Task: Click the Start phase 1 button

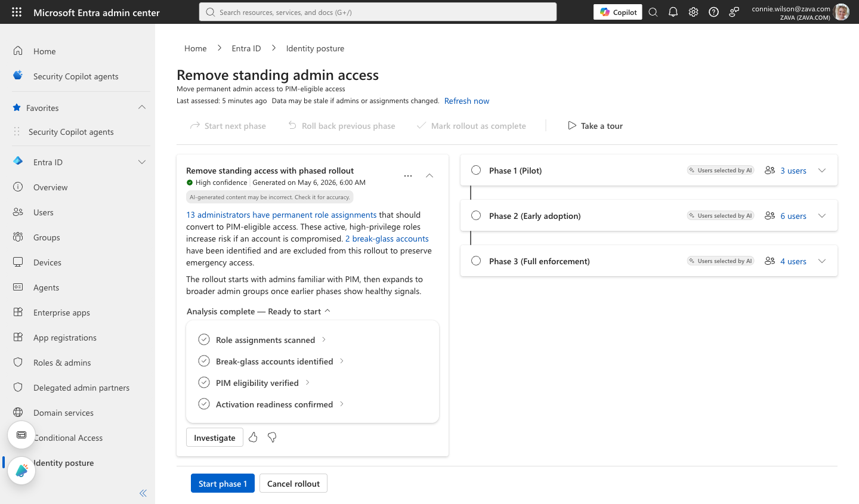Action: click(223, 483)
